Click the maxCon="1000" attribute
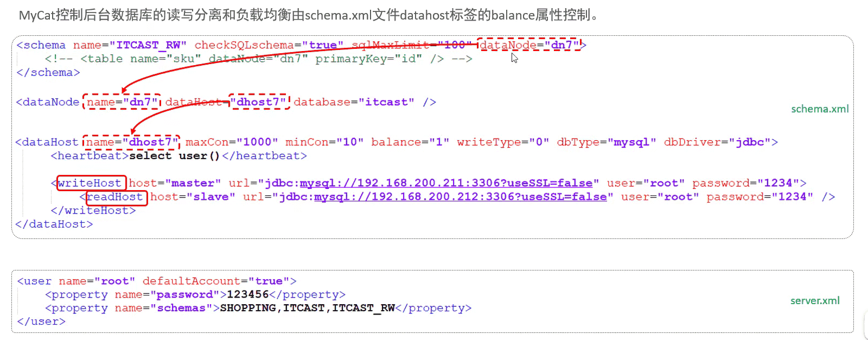The height and width of the screenshot is (340, 868). (x=232, y=142)
